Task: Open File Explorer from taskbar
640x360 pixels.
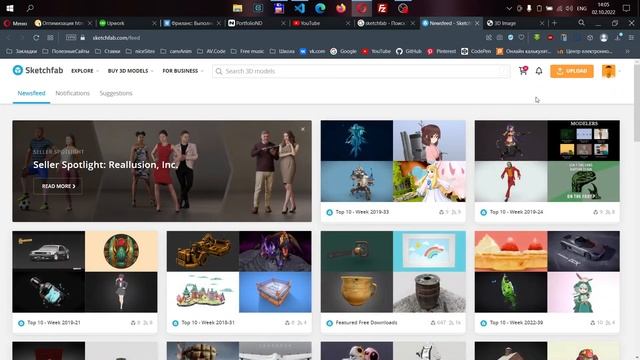Action: pos(238,8)
